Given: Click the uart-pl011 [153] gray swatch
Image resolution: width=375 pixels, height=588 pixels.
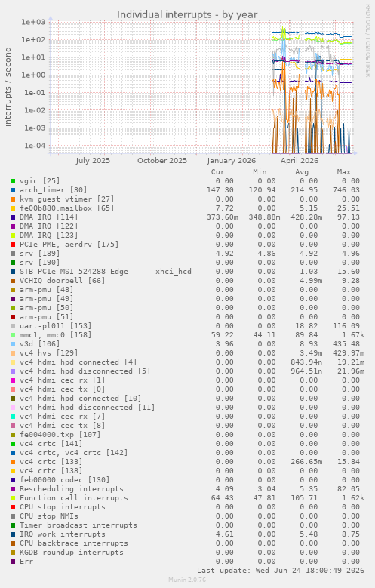Looking at the screenshot, I should point(13,326).
